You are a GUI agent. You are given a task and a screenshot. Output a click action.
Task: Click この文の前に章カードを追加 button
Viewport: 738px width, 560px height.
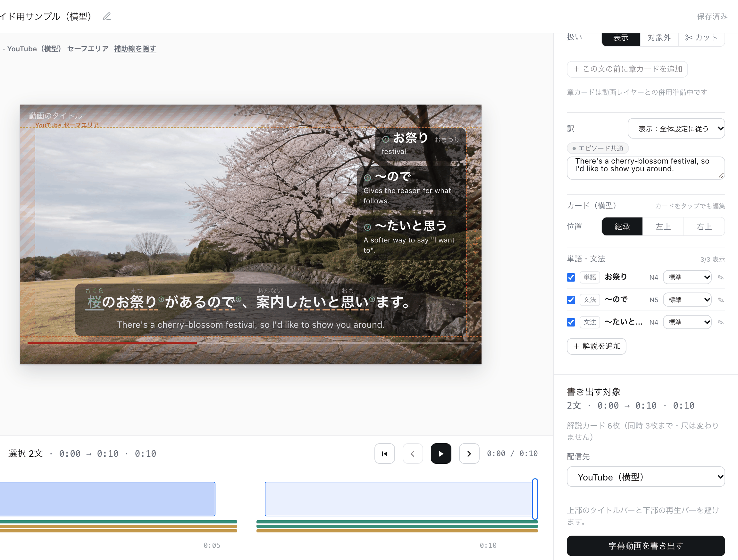point(627,69)
